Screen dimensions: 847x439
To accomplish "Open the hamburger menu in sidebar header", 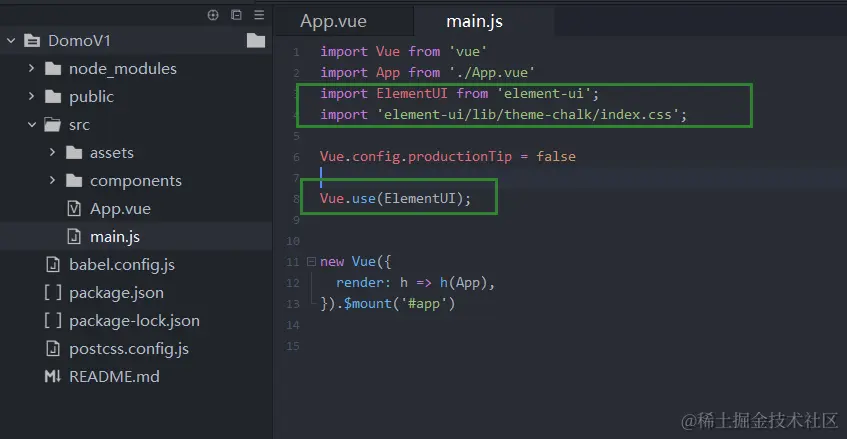I will tap(259, 15).
